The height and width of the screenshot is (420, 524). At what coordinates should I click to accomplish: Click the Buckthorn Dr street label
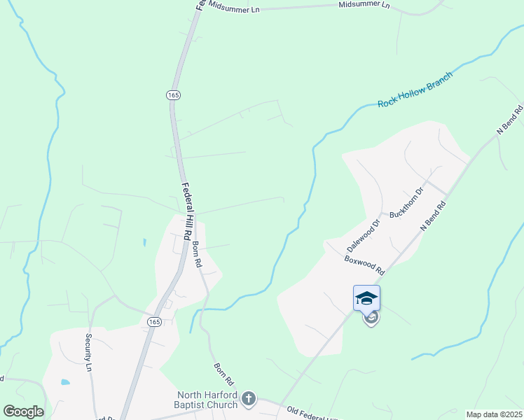[407, 203]
